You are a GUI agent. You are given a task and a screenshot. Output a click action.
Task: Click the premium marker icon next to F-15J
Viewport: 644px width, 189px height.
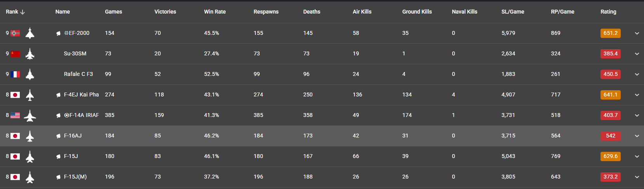click(x=58, y=156)
